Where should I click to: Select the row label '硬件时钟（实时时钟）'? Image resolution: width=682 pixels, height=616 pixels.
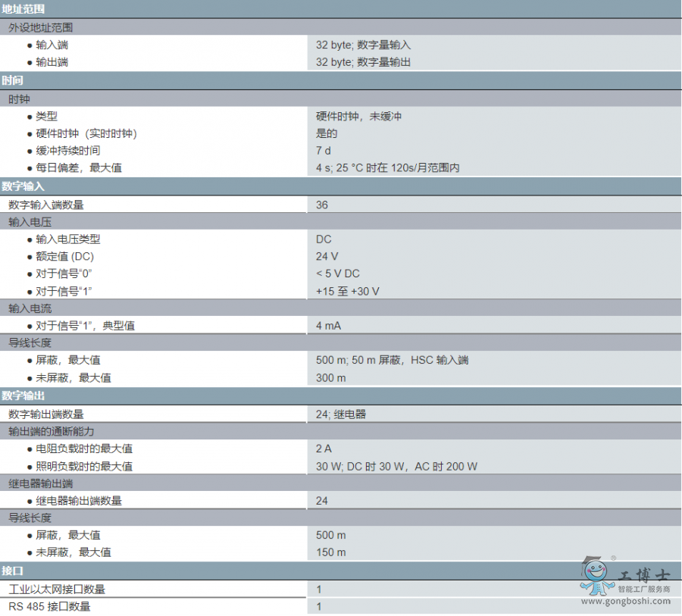point(86,133)
